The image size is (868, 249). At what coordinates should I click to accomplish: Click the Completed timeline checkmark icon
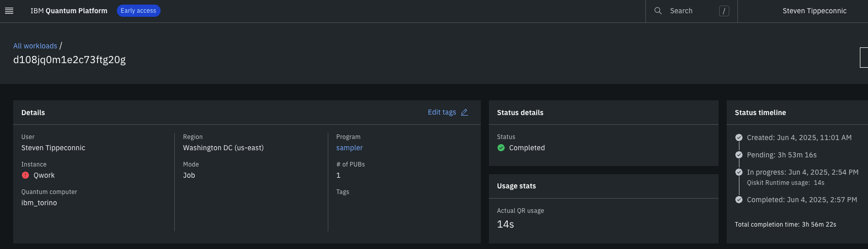[739, 200]
